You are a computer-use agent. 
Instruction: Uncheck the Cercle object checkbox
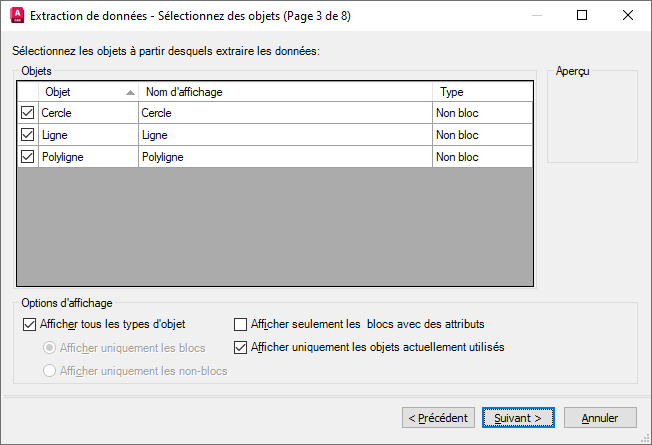[27, 113]
